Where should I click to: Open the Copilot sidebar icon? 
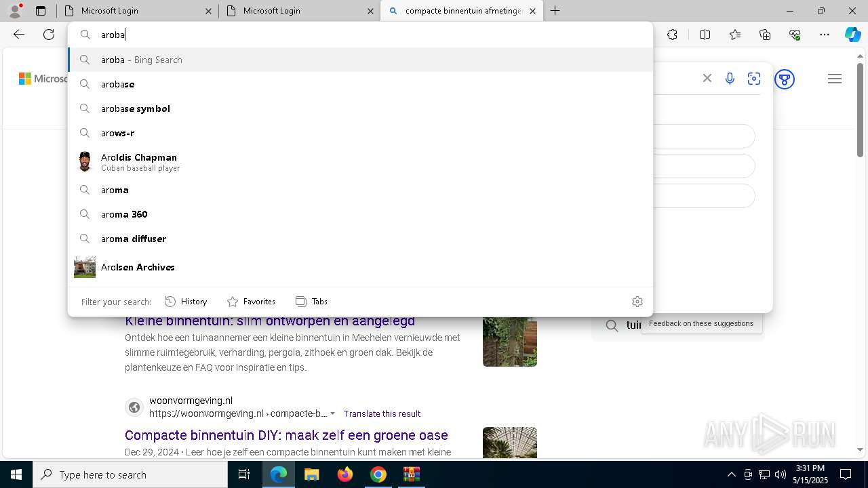(x=852, y=35)
